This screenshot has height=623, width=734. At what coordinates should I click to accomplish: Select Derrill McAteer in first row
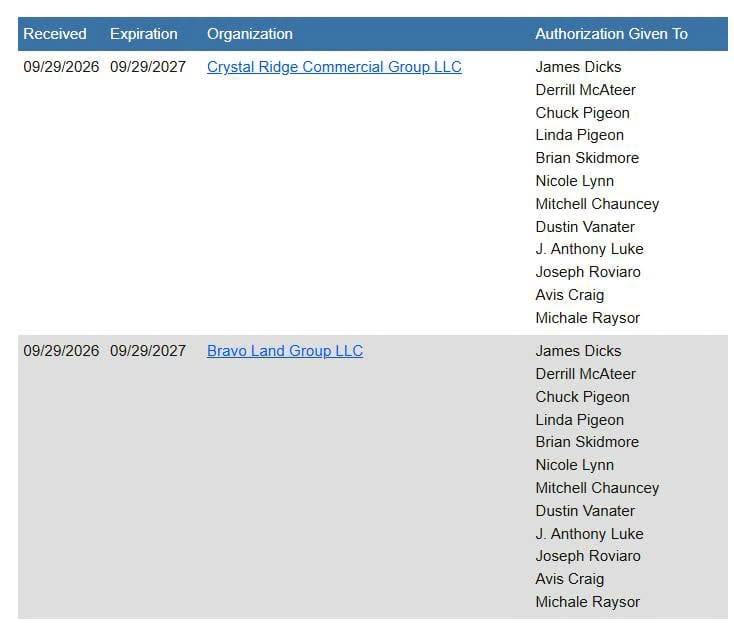[x=585, y=90]
